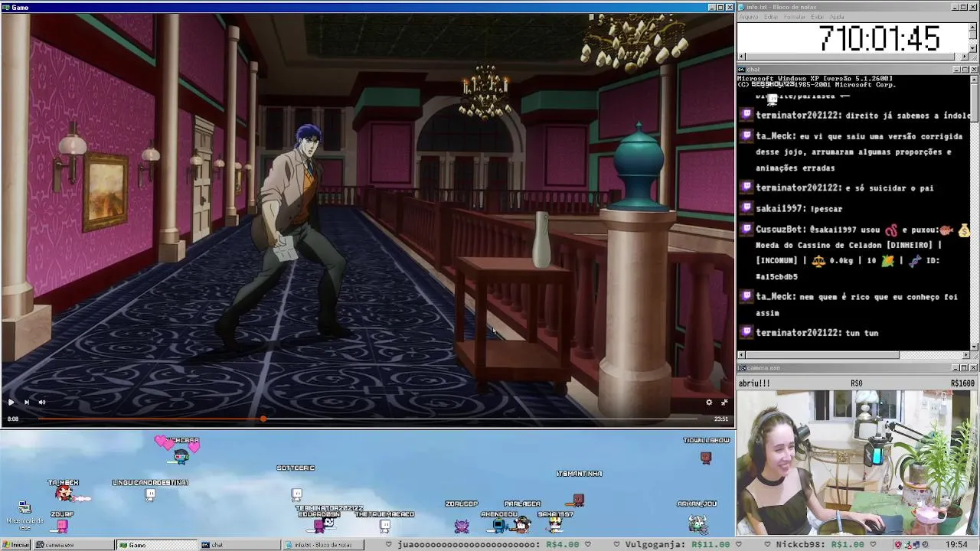The image size is (980, 551).
Task: Open the Formatar menu in Bloco de notas
Action: click(795, 17)
